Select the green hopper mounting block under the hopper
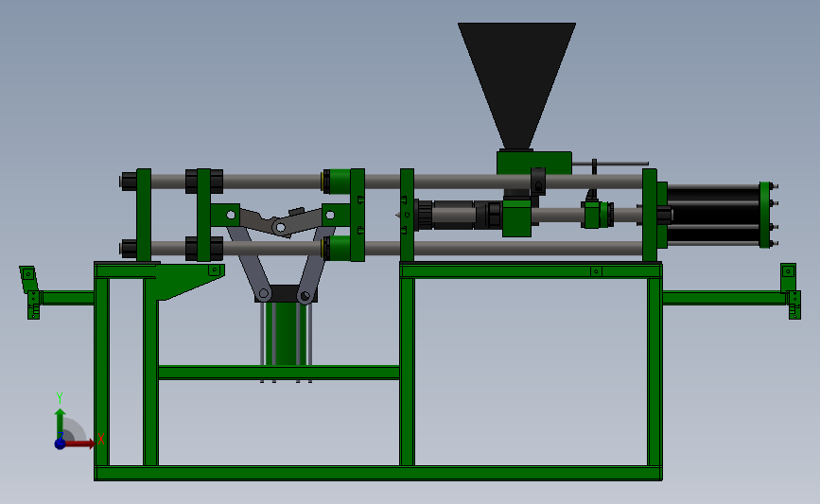 click(x=534, y=164)
